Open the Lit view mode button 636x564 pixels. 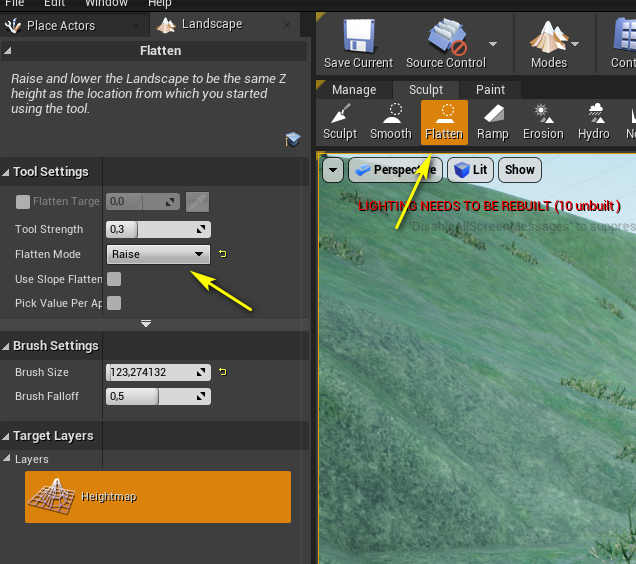click(470, 170)
